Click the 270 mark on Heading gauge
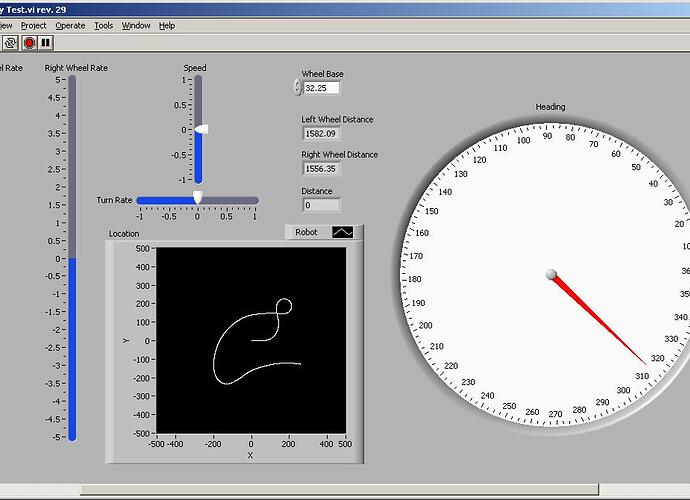 click(555, 414)
